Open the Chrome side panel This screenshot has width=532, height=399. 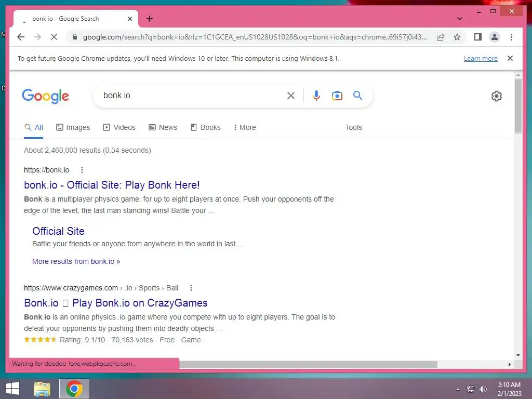pyautogui.click(x=478, y=37)
